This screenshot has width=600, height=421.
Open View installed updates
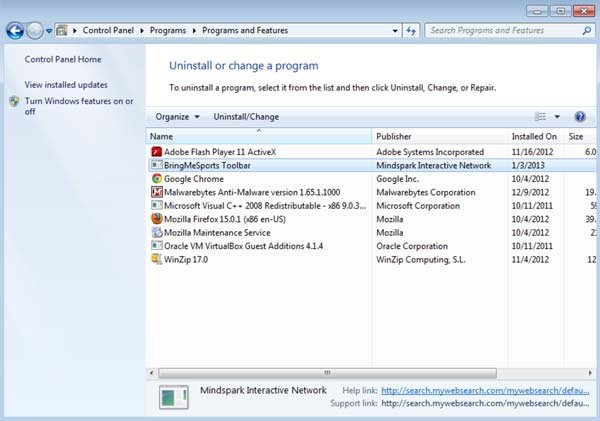(66, 85)
